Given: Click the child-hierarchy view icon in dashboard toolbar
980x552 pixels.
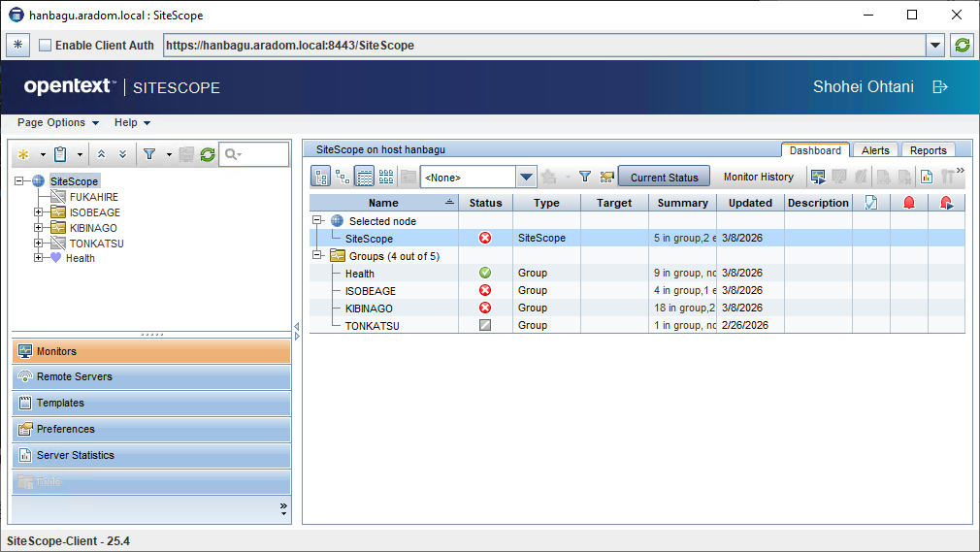Looking at the screenshot, I should coord(343,177).
